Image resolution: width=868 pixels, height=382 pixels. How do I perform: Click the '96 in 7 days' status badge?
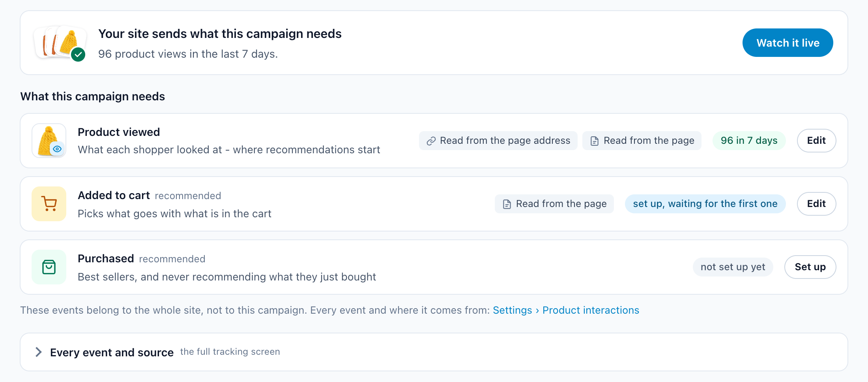pos(749,141)
